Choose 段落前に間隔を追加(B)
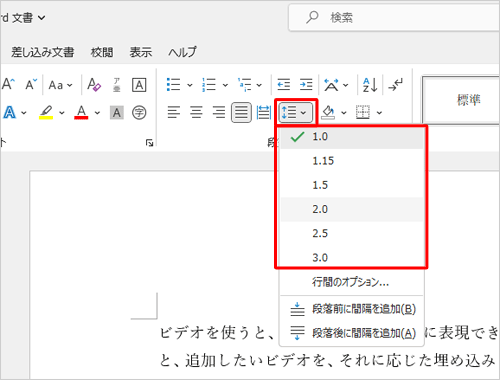 352,309
